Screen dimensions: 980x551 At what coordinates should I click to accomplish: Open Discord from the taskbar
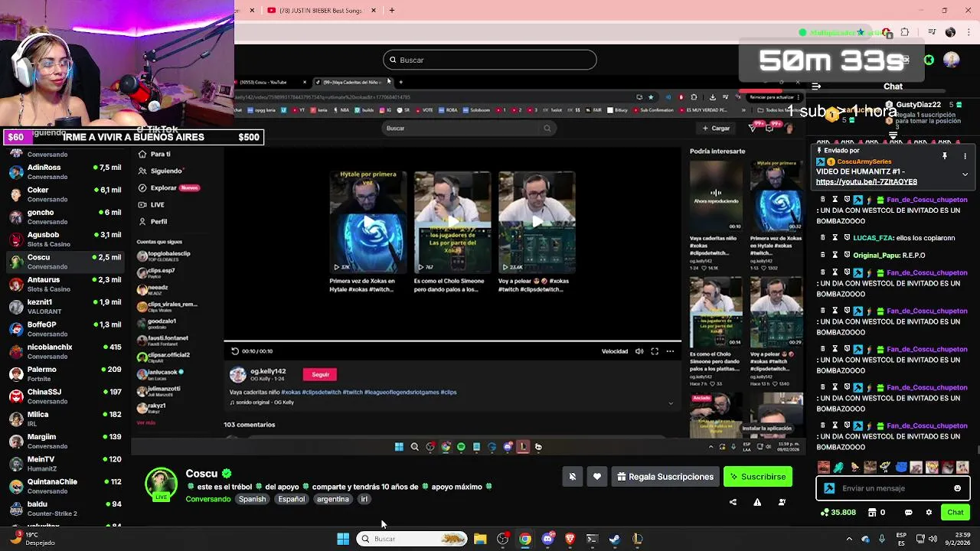[547, 539]
